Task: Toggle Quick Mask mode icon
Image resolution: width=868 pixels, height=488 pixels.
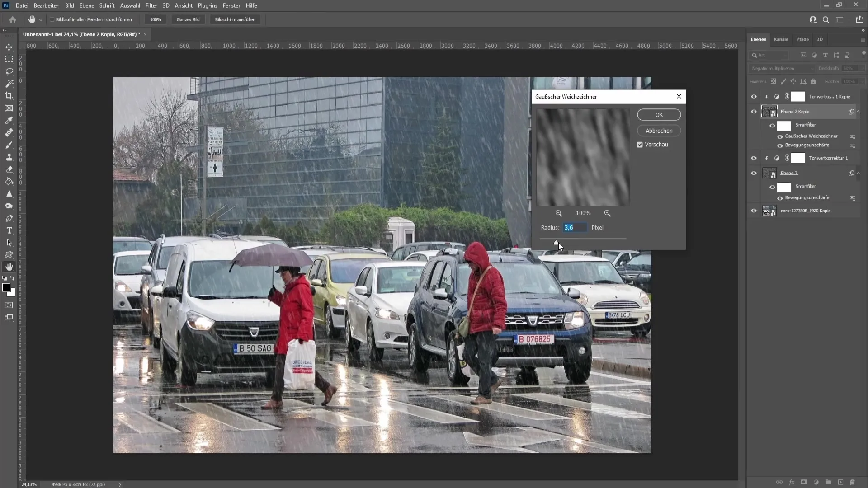Action: click(9, 305)
